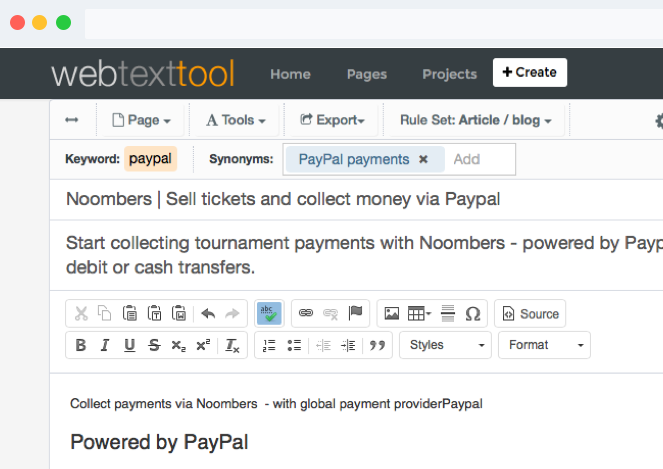Insert an anchor with the flag icon
663x469 pixels.
tap(355, 313)
